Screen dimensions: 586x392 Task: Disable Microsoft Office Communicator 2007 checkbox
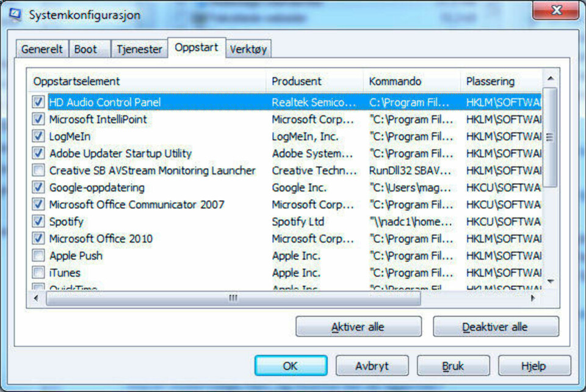pyautogui.click(x=38, y=205)
